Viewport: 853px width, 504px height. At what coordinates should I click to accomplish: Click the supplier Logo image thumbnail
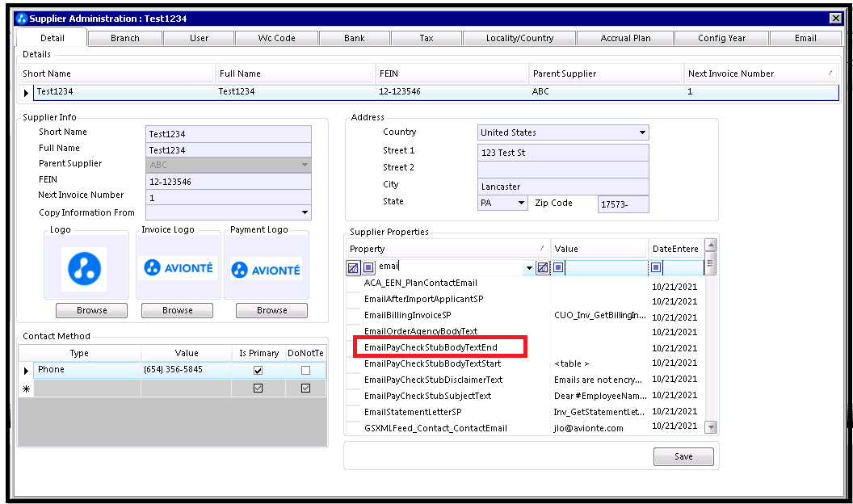pos(84,269)
